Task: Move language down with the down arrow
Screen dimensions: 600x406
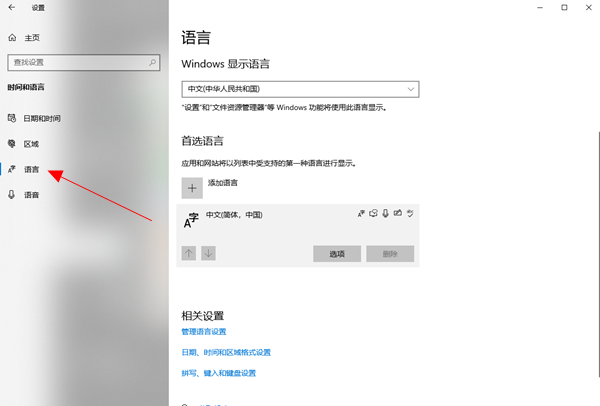Action: click(209, 253)
